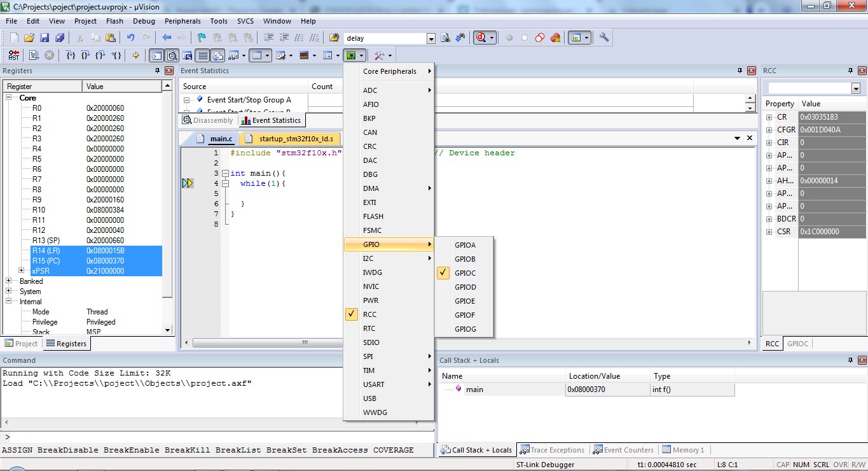Uncheck GPIOC in the GPIO submenu
Image resolution: width=868 pixels, height=471 pixels.
point(465,273)
